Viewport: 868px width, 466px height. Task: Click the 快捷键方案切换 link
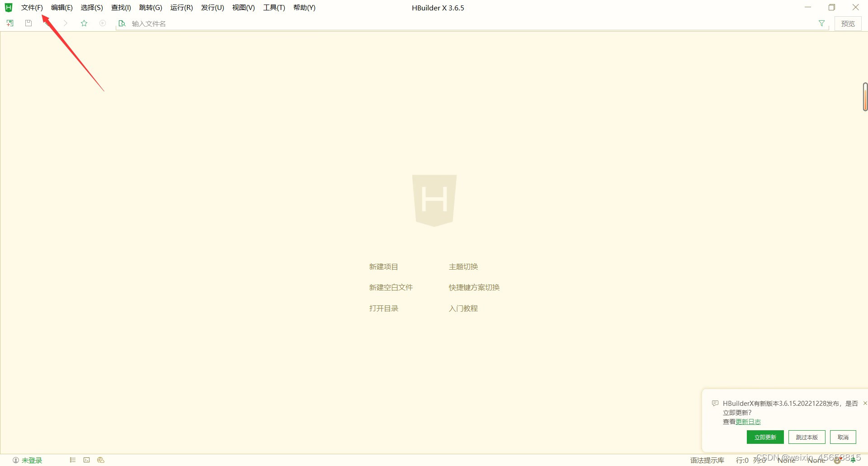(x=474, y=287)
